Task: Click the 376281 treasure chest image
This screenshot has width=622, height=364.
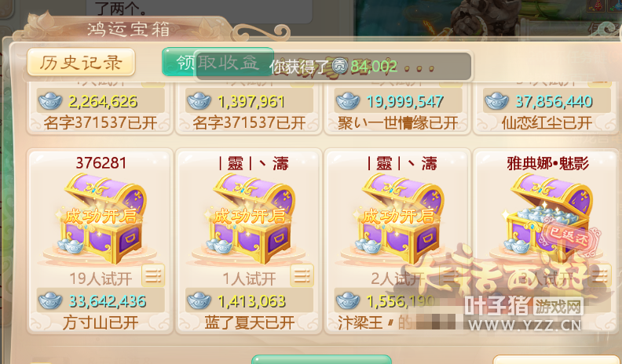Action: [x=101, y=219]
